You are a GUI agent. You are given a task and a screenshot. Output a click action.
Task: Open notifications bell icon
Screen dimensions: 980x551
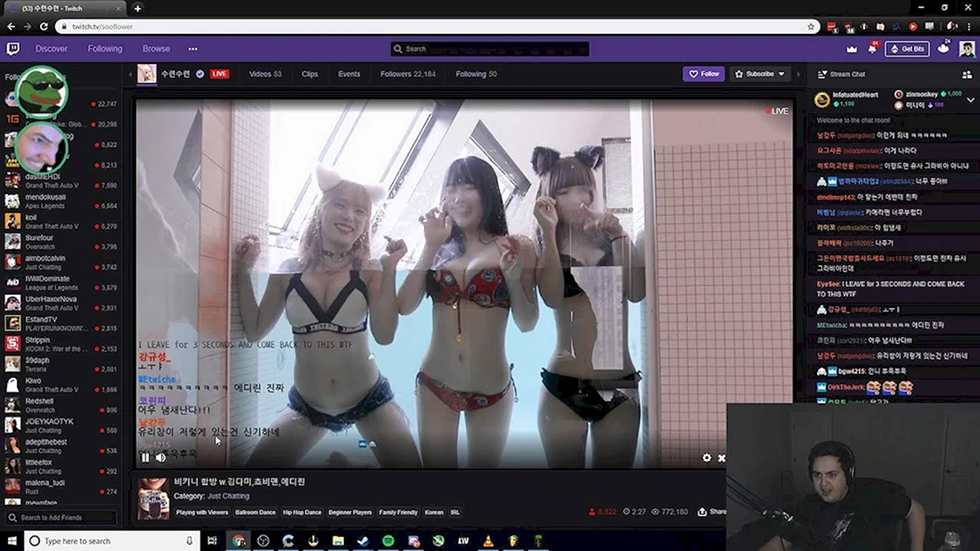click(x=872, y=49)
